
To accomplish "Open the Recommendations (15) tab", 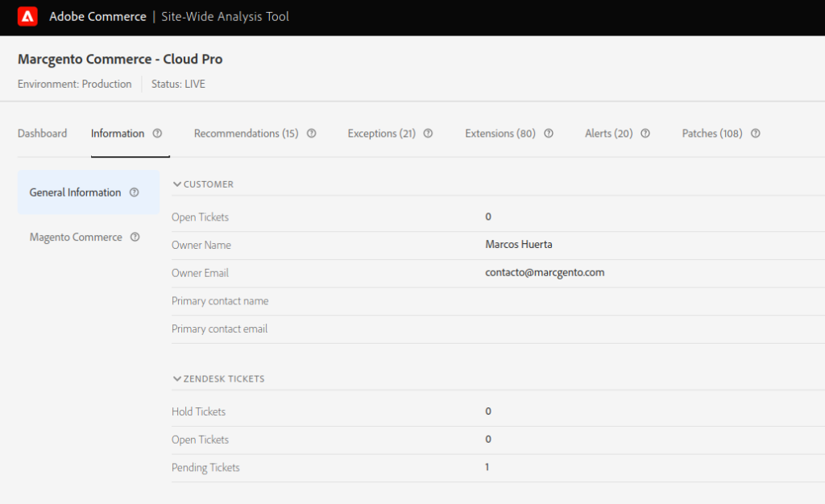I will [247, 134].
